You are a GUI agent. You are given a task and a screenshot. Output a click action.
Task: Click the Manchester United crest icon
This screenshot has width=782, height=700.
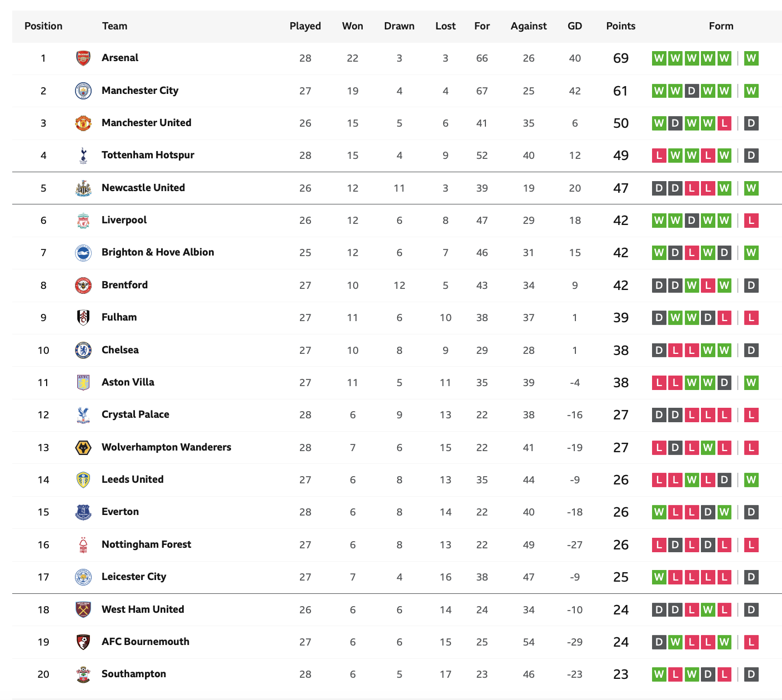(x=83, y=123)
